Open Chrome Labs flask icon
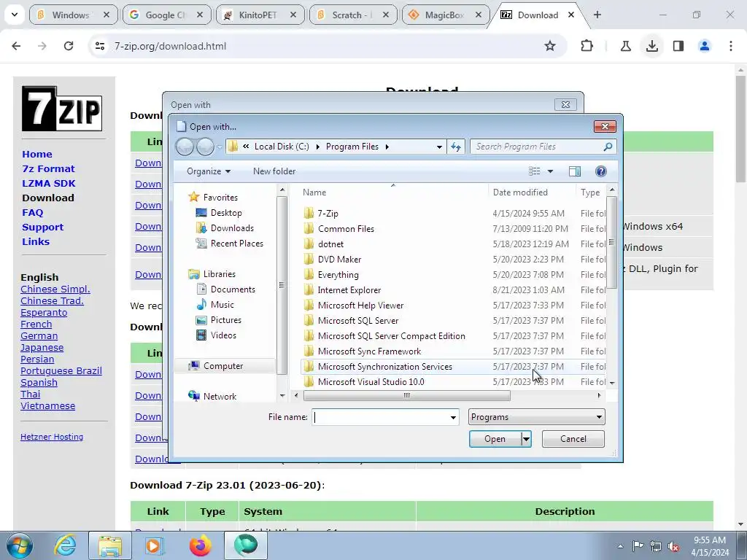 point(626,46)
